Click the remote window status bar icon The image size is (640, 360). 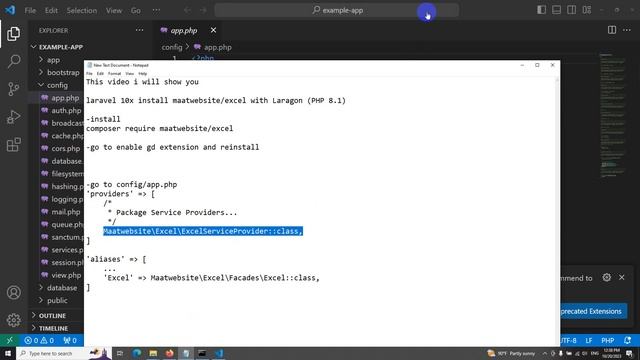click(x=9, y=340)
